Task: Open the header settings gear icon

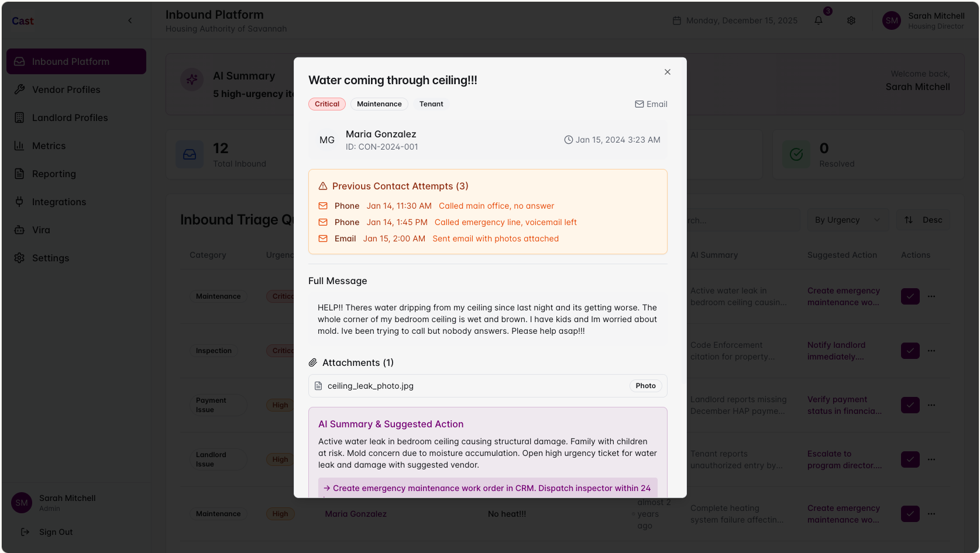Action: pyautogui.click(x=851, y=20)
